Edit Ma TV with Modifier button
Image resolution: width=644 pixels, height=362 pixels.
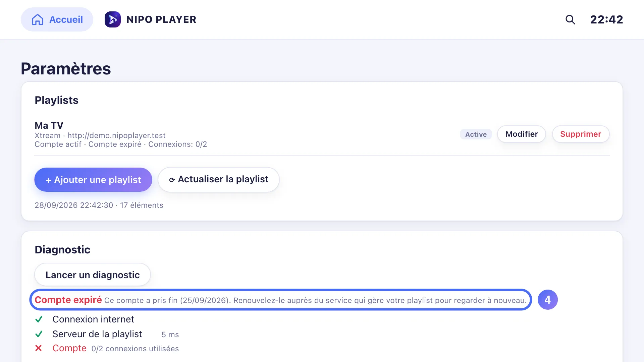[x=522, y=134]
